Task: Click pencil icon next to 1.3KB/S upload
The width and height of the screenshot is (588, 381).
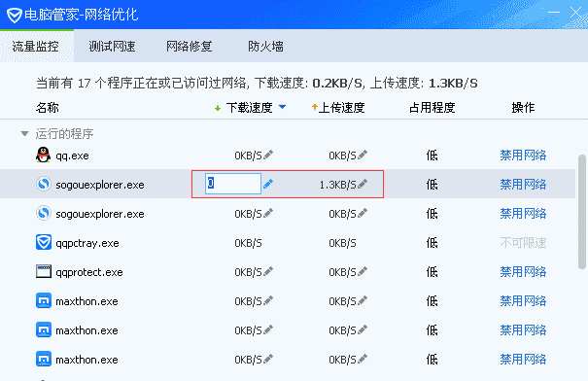Action: pos(363,184)
